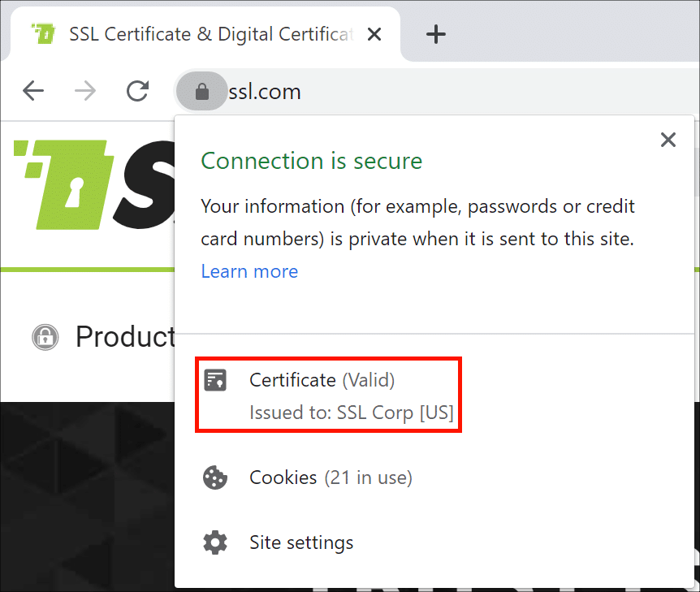The width and height of the screenshot is (700, 592).
Task: Click the padlock in the address bar
Action: [x=202, y=91]
